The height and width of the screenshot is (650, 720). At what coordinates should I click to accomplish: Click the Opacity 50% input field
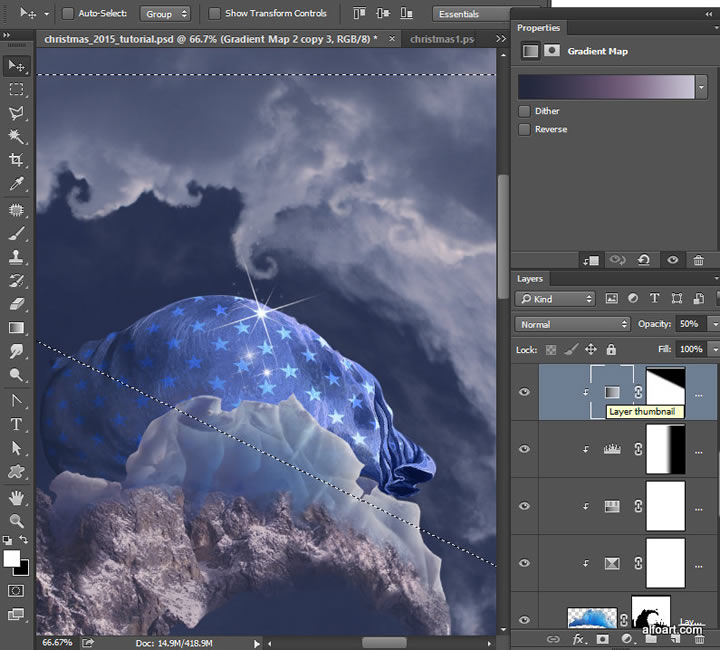[x=689, y=324]
